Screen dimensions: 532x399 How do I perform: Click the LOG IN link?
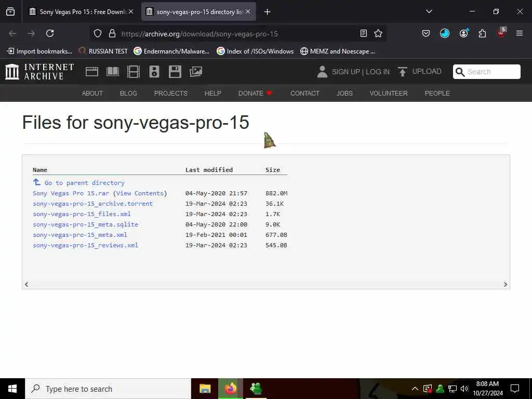coord(378,72)
